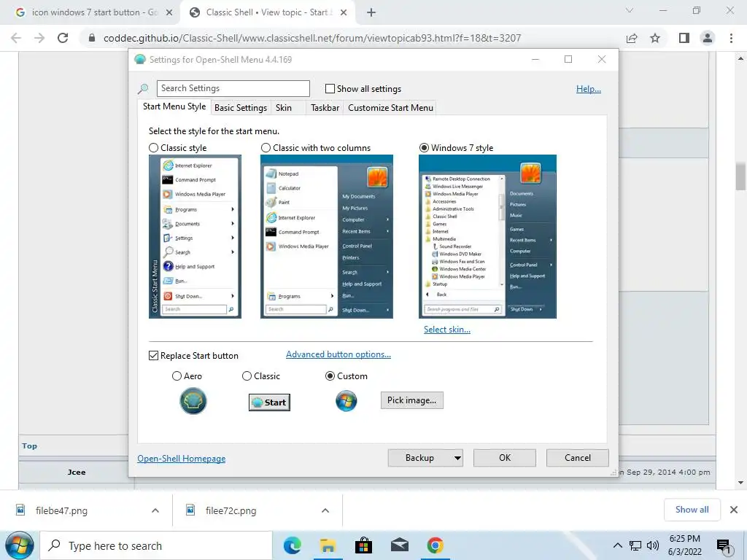
Task: Open Microsoft Store from the taskbar
Action: 363,545
